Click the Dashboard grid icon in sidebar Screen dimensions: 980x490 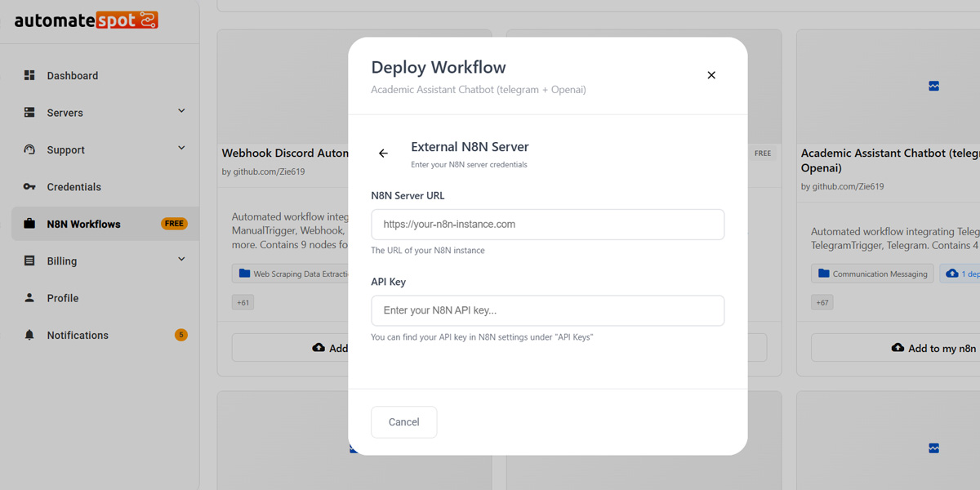point(29,75)
